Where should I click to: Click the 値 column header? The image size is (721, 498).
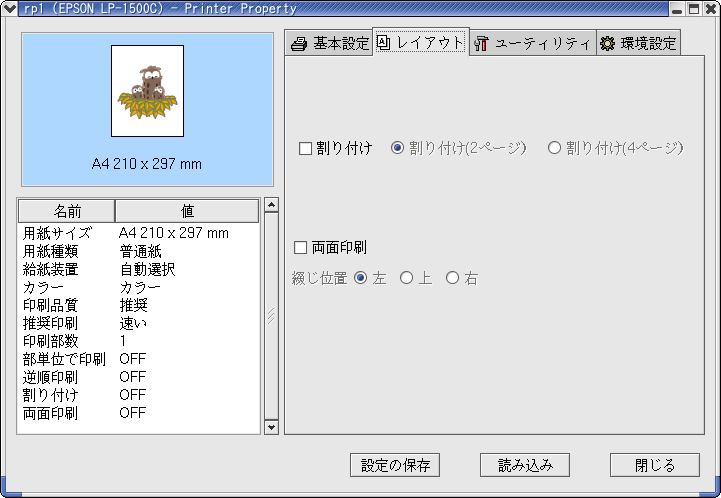coord(187,210)
